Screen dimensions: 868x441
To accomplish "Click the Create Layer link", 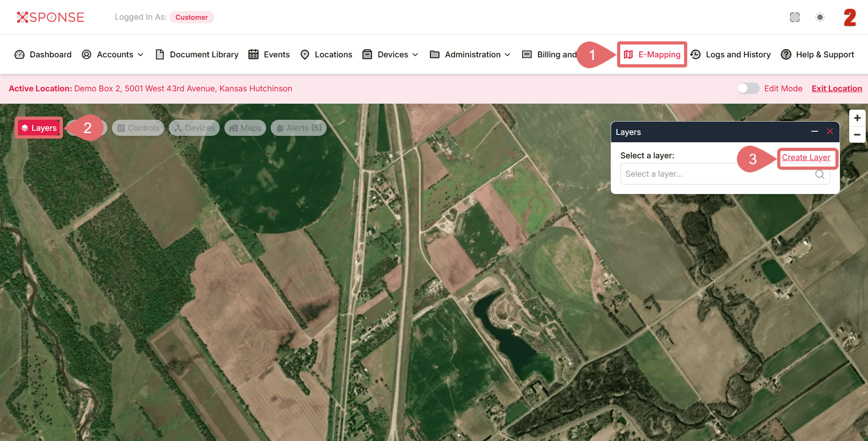I will [806, 157].
